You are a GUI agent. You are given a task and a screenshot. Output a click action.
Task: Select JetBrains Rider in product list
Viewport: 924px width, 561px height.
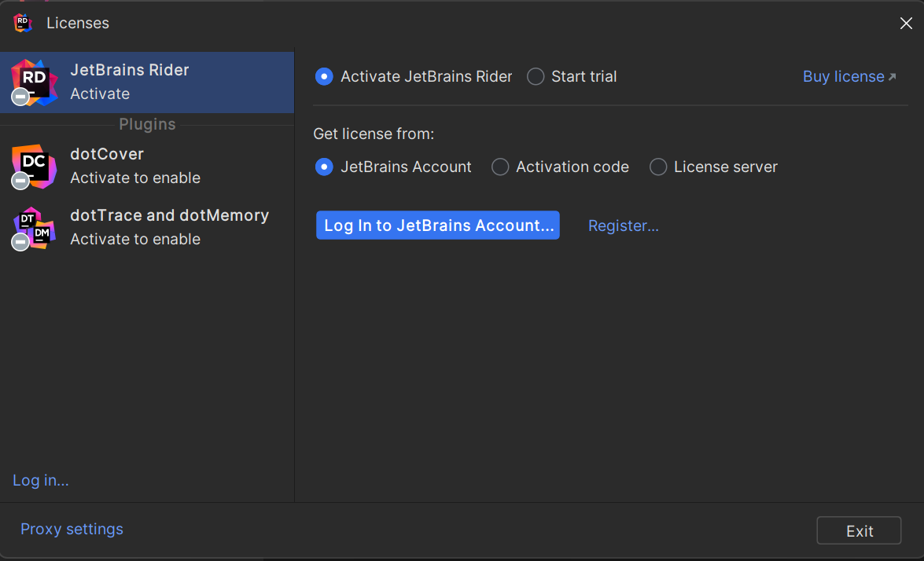click(147, 82)
